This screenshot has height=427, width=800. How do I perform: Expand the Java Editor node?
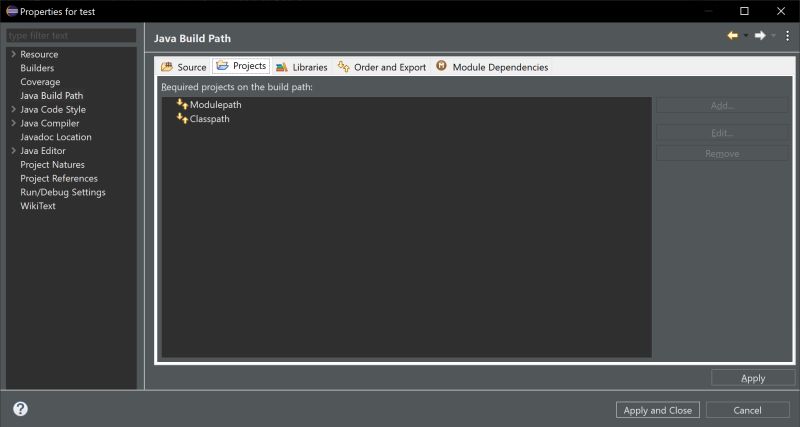[x=13, y=150]
